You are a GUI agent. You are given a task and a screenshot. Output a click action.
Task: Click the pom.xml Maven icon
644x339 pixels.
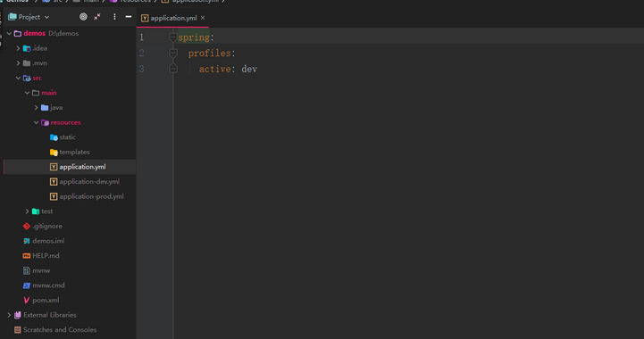[x=27, y=300]
